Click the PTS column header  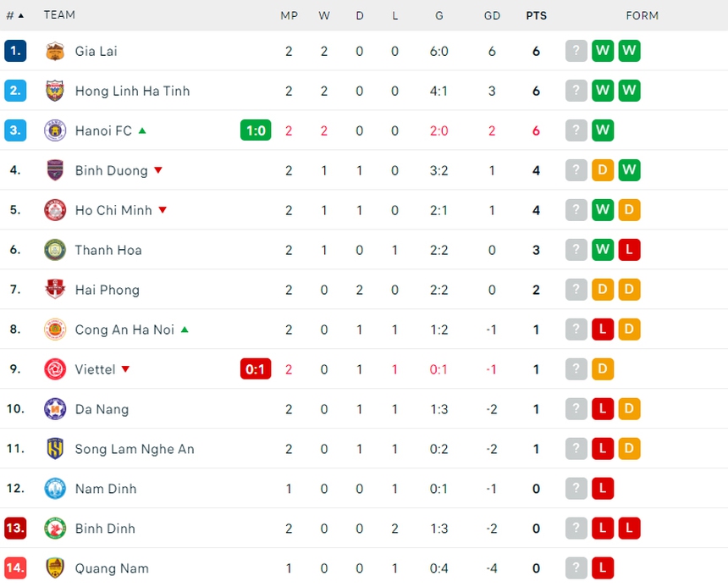(x=536, y=15)
